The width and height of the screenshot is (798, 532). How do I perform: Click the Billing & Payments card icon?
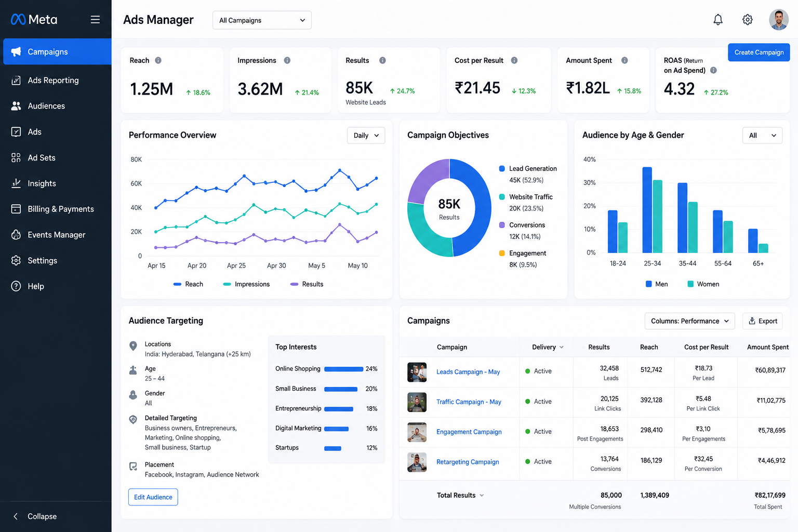(x=16, y=209)
